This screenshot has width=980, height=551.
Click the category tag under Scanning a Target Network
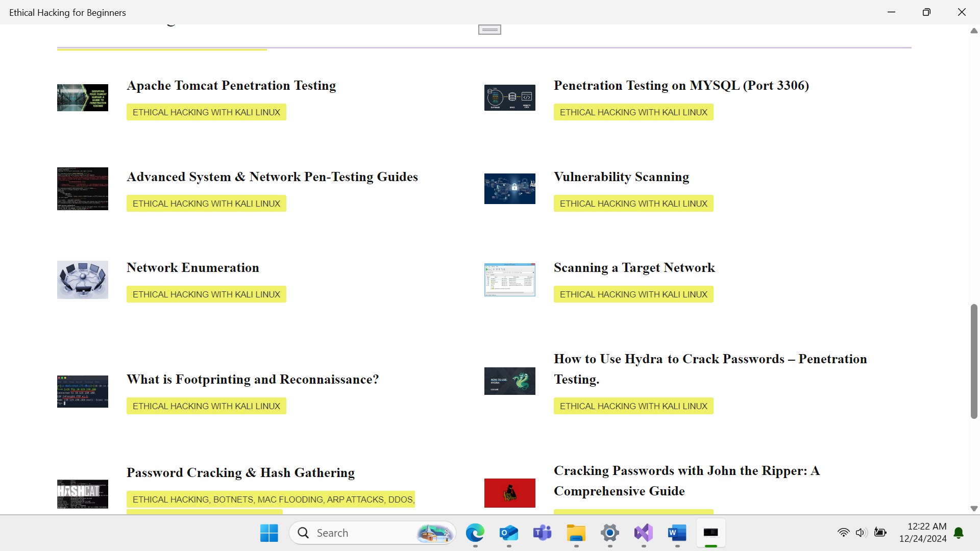point(633,294)
